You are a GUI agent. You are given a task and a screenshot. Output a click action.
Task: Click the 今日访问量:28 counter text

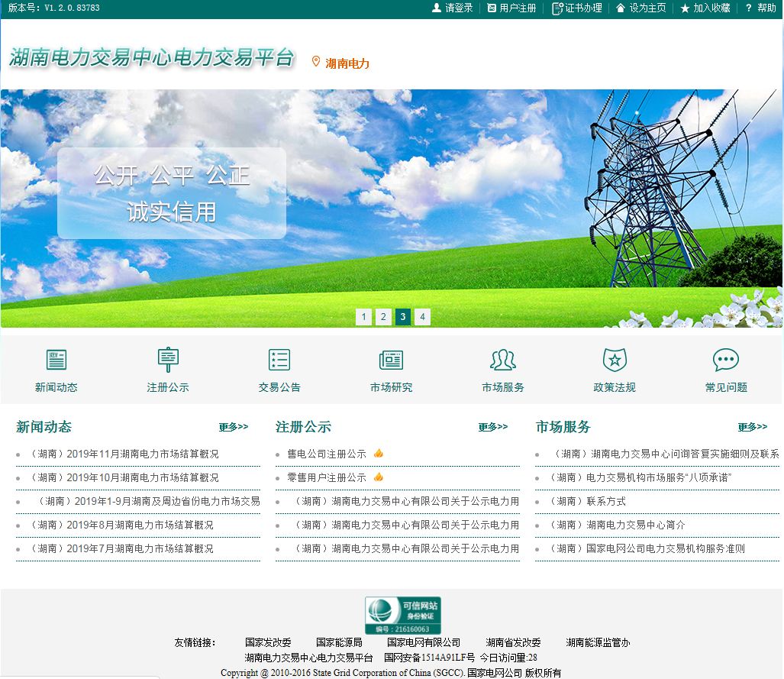coord(508,658)
